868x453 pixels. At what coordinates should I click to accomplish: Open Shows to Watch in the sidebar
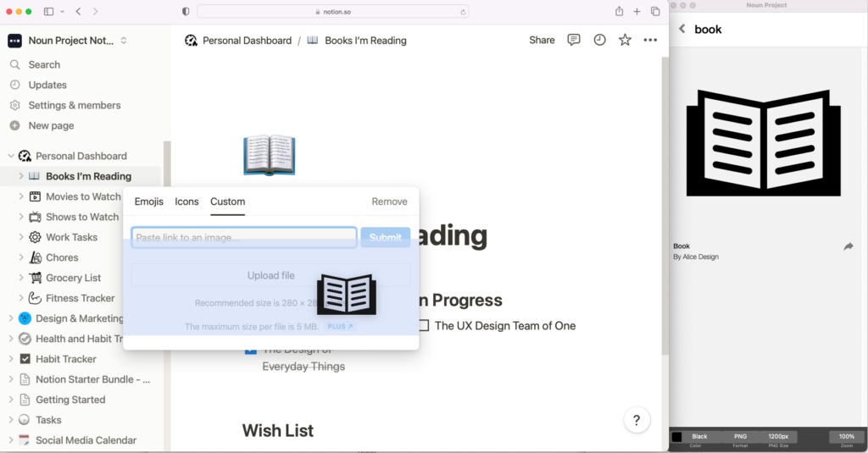(82, 217)
